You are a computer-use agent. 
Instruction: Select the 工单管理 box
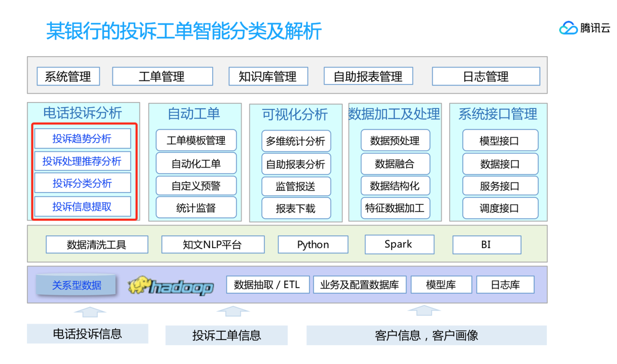click(162, 76)
